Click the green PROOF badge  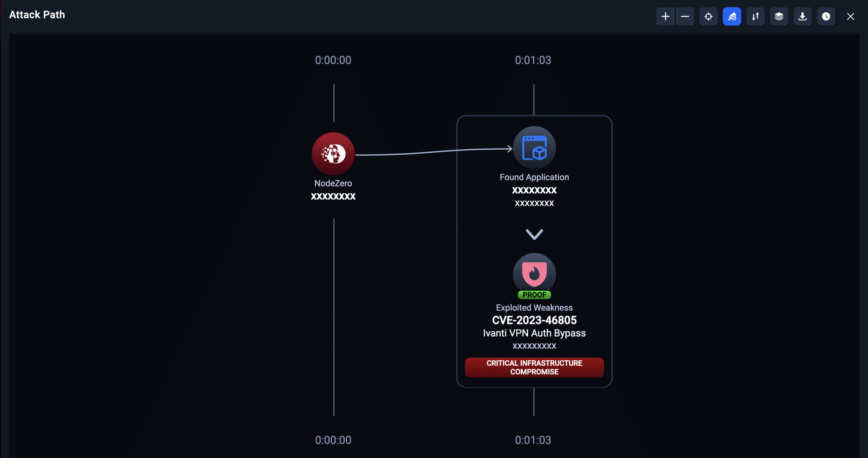point(534,295)
